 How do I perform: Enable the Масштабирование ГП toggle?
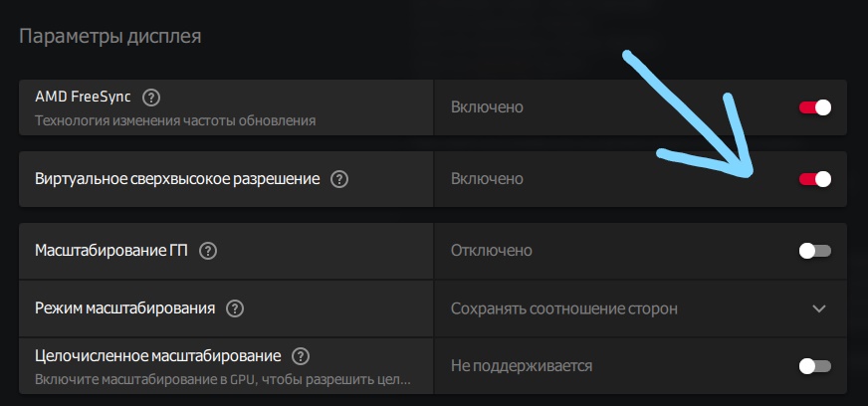tap(814, 251)
